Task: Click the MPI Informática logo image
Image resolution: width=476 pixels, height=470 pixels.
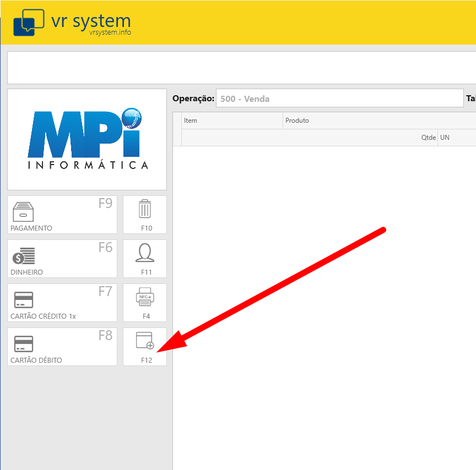Action: pyautogui.click(x=87, y=139)
